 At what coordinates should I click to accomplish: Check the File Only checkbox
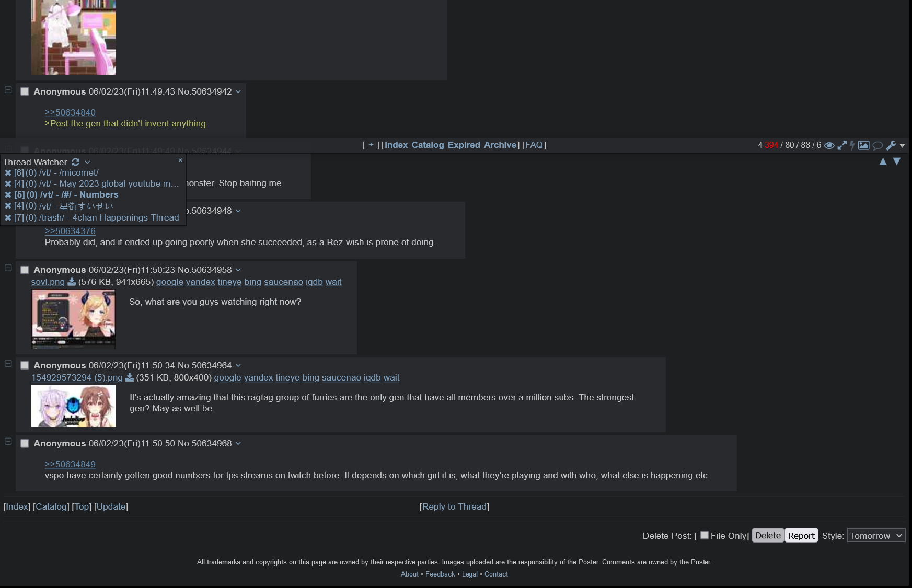705,535
